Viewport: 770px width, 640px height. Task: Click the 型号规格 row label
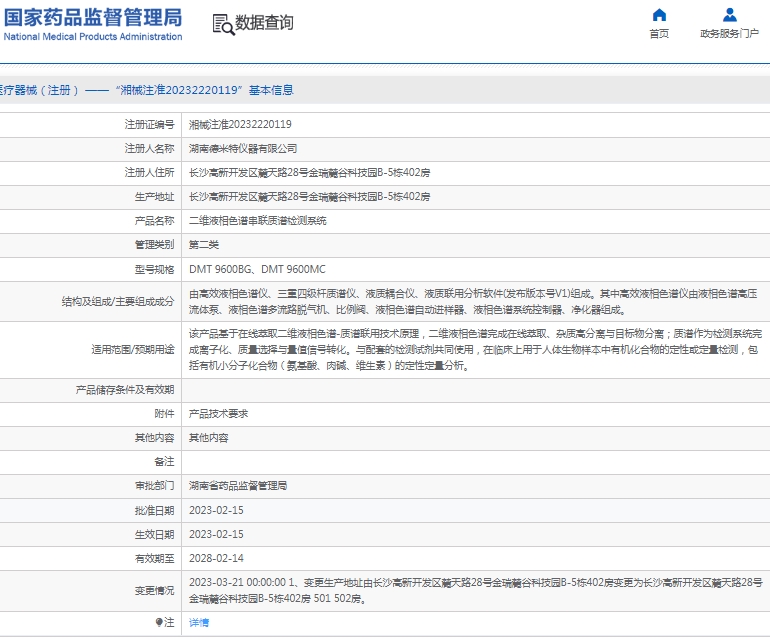155,270
